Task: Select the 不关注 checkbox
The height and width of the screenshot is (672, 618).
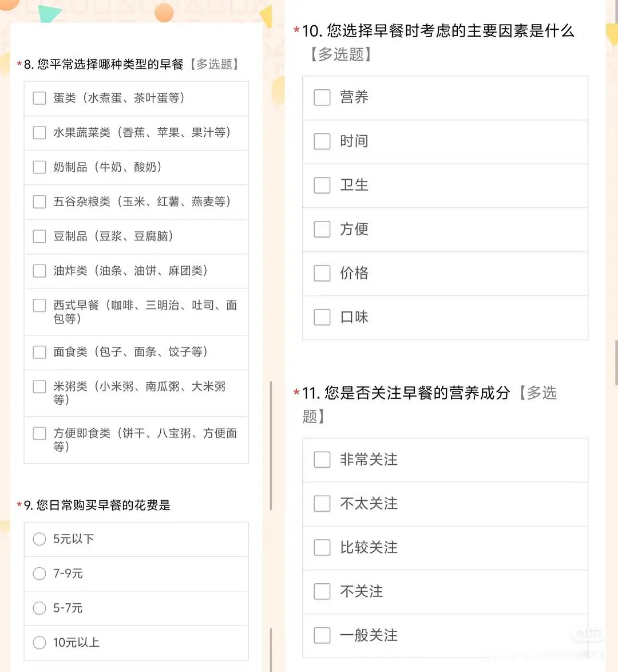Action: [322, 591]
